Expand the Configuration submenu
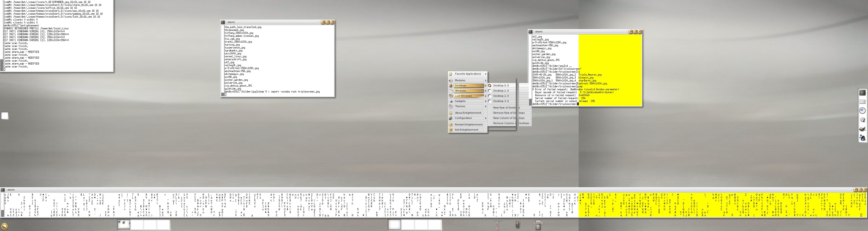868x231 pixels. click(468, 118)
